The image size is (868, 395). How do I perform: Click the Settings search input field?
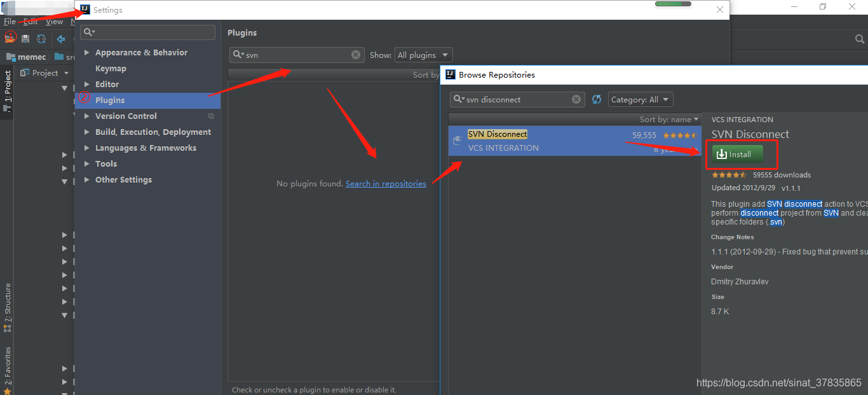[147, 32]
